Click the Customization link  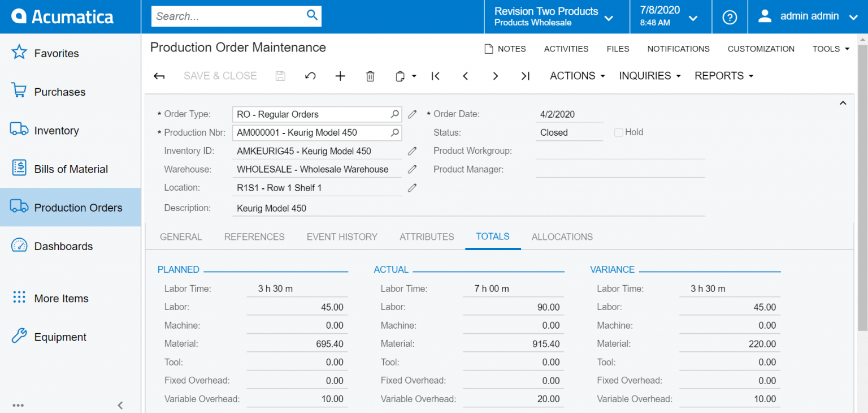pyautogui.click(x=761, y=49)
